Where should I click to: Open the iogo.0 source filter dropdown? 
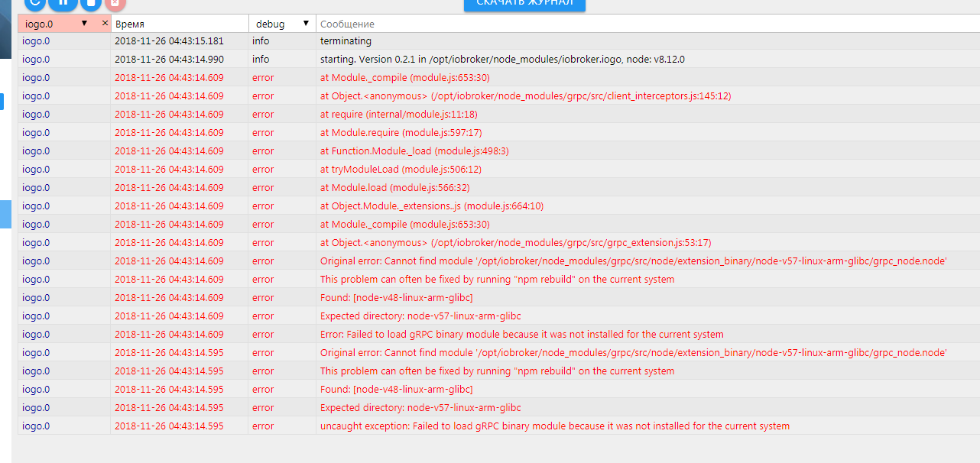click(x=84, y=24)
